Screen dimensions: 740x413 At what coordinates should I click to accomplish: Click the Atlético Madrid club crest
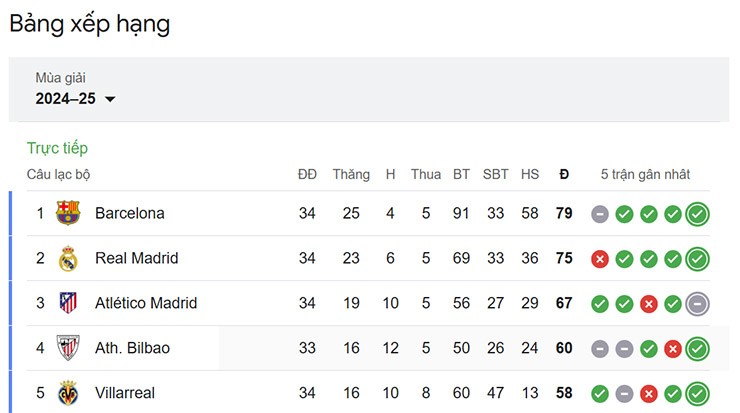pos(68,303)
